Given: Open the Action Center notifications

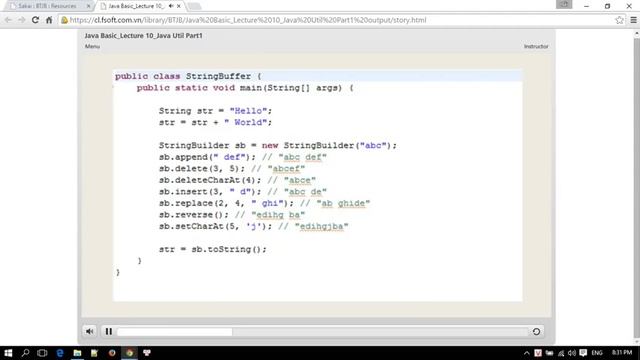Looking at the screenshot, I should click(583, 353).
